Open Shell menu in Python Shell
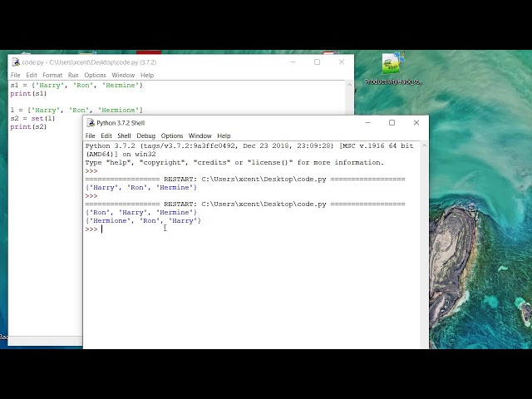This screenshot has height=399, width=532. click(124, 135)
